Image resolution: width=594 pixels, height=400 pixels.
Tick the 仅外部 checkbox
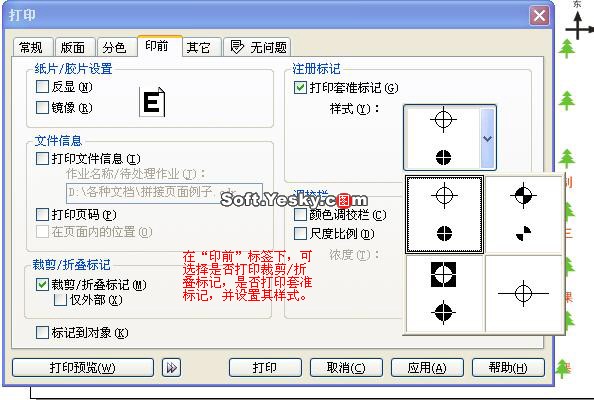(60, 300)
